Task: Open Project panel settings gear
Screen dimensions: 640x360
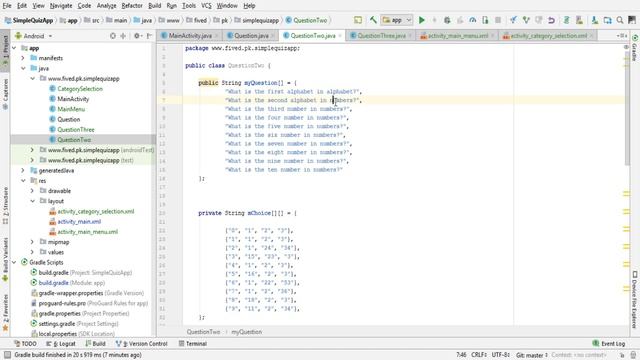Action: 137,36
